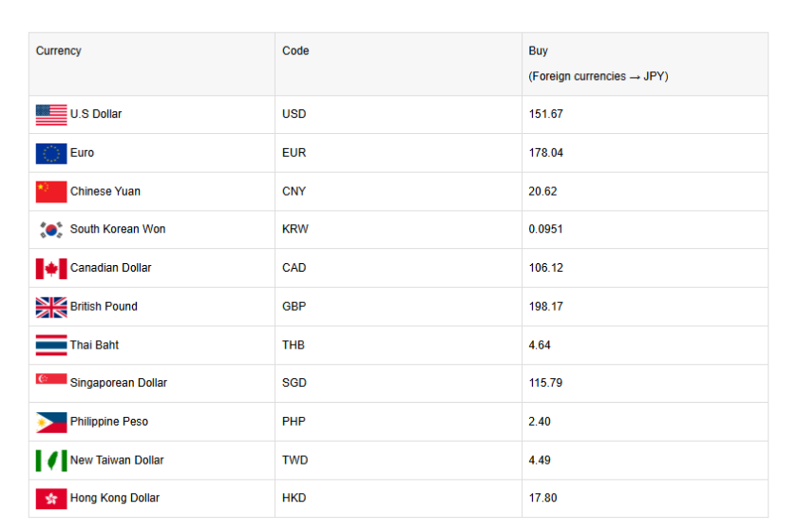
Task: Select the HKD currency code cell
Action: tap(294, 499)
